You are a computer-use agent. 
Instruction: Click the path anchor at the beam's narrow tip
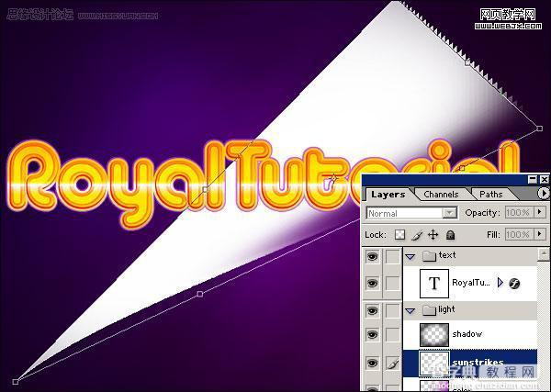point(15,382)
